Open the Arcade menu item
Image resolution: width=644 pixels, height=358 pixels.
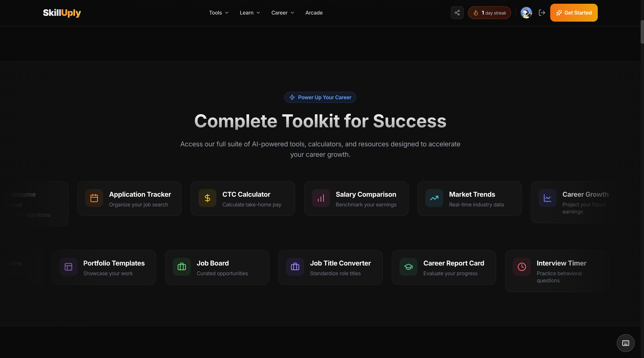pos(314,13)
